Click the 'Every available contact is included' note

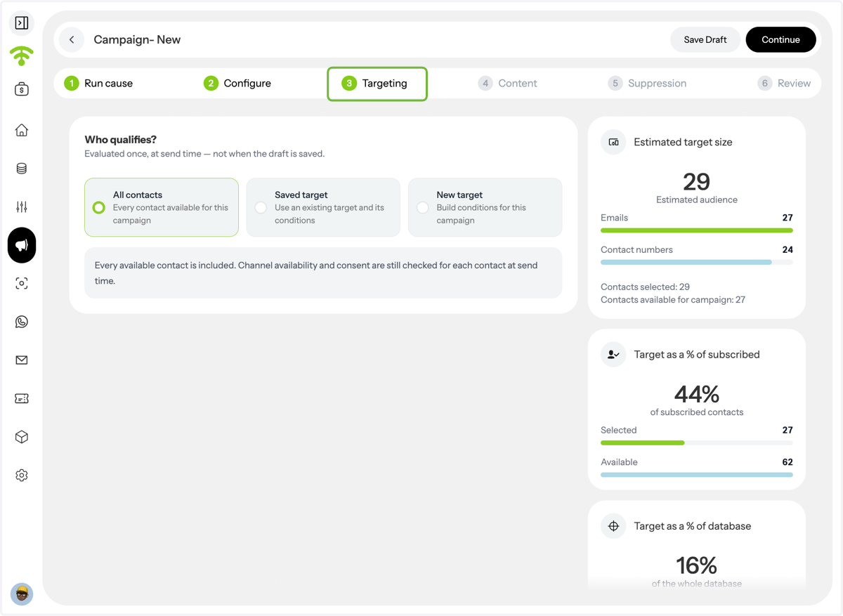tap(323, 273)
